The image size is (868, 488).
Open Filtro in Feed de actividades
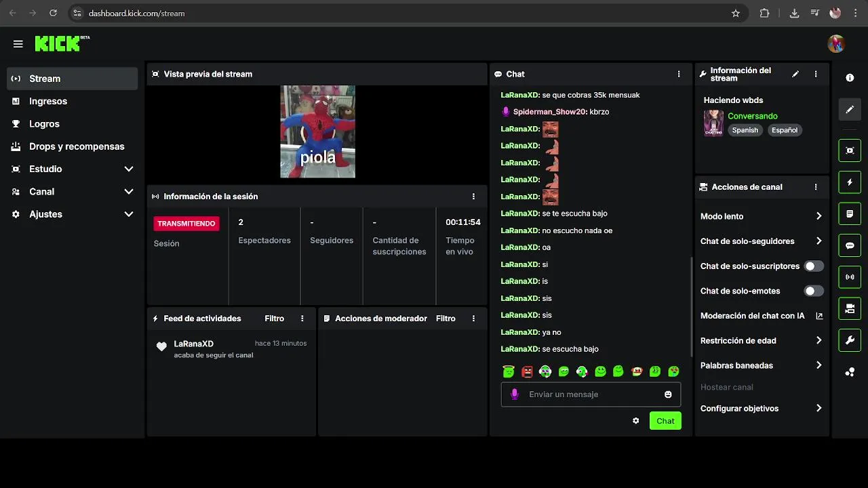274,319
